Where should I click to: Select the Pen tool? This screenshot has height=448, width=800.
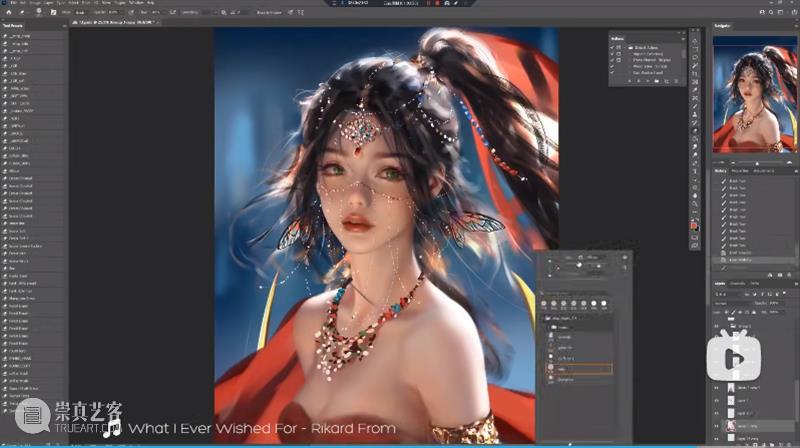(x=695, y=163)
